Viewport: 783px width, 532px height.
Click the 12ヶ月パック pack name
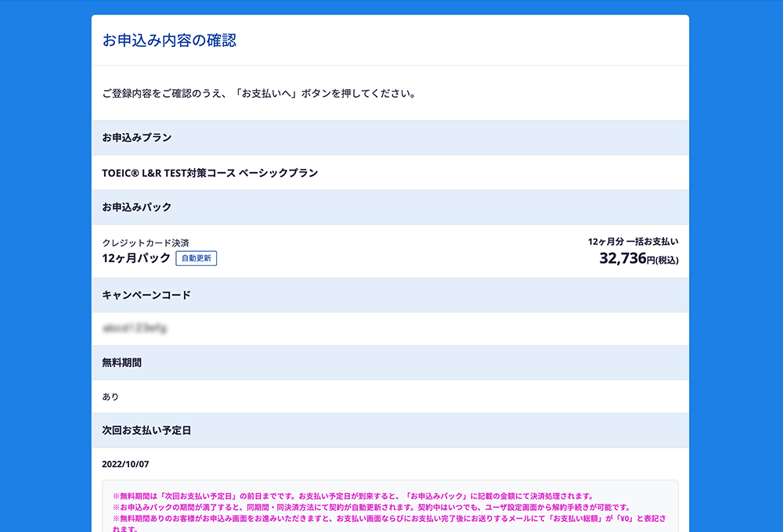[x=136, y=258]
